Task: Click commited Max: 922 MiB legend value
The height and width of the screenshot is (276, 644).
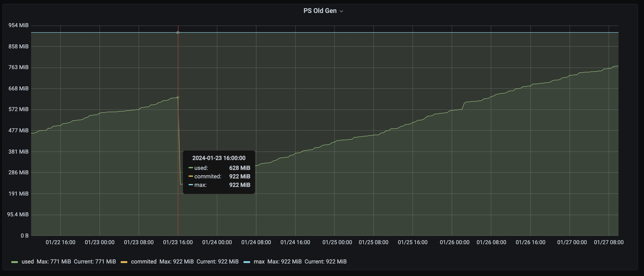Action: [177, 261]
